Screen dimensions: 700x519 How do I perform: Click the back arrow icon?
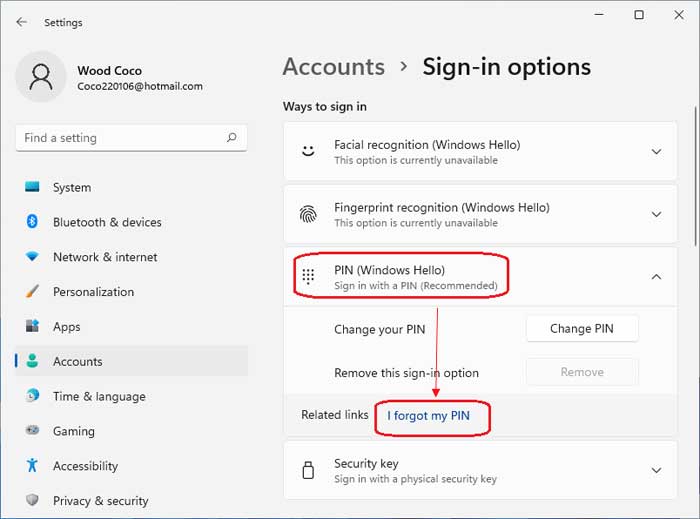coord(21,22)
